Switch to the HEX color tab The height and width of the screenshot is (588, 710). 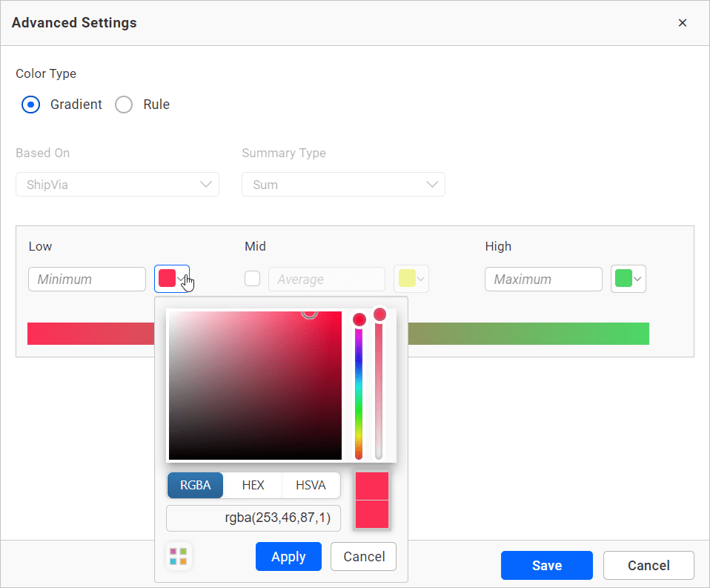click(x=253, y=486)
